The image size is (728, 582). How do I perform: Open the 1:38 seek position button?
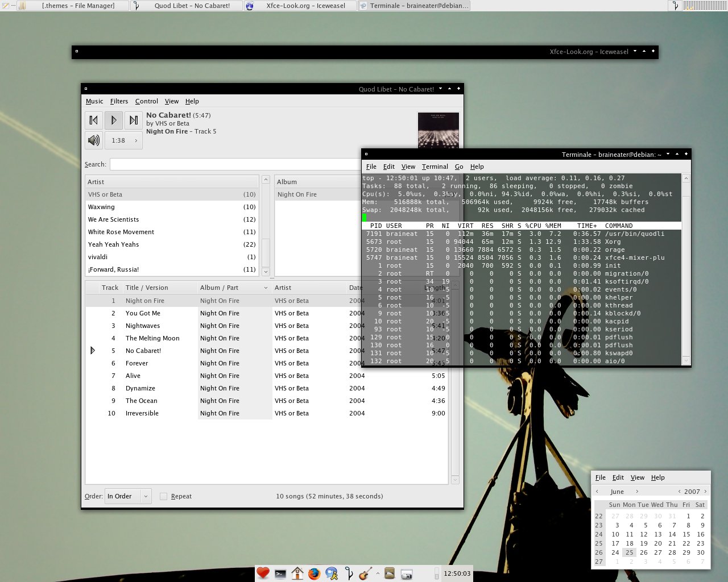(x=123, y=140)
